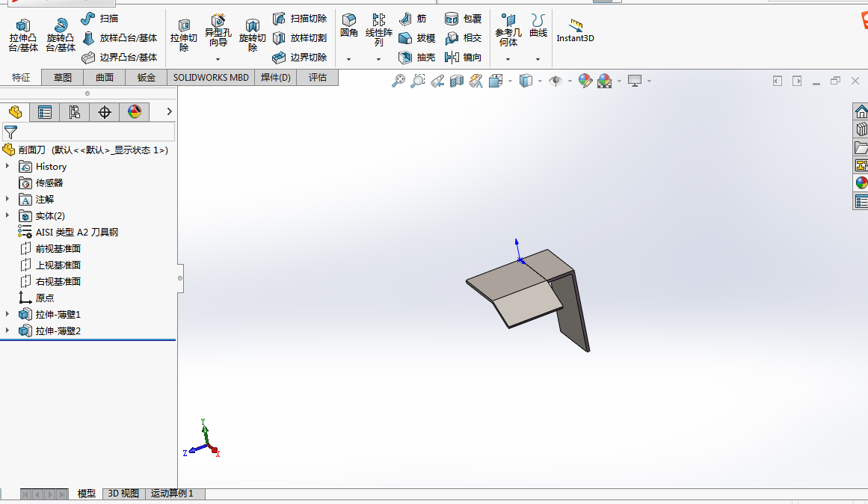Viewport: 868px width, 504px height.
Task: Choose Lofted Boss/Base (放样凸台/基体)
Action: [120, 37]
